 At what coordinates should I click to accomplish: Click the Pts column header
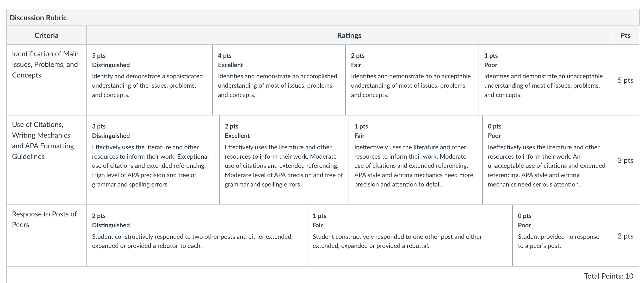tap(625, 35)
